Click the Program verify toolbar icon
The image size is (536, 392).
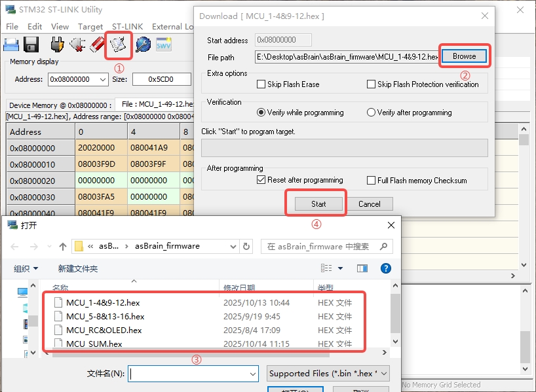click(x=119, y=45)
